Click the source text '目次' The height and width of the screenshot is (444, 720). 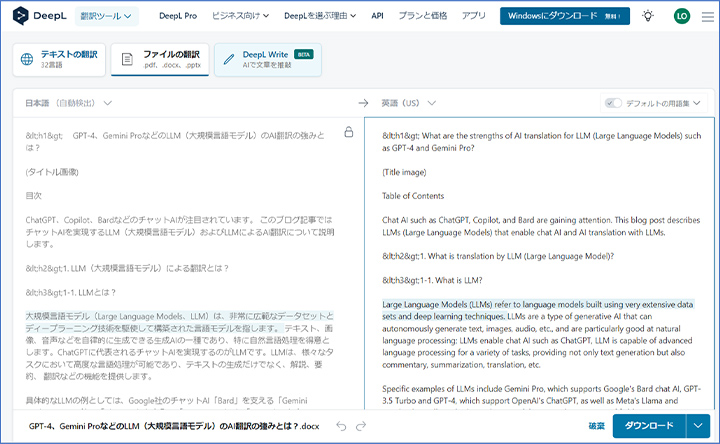[x=34, y=196]
